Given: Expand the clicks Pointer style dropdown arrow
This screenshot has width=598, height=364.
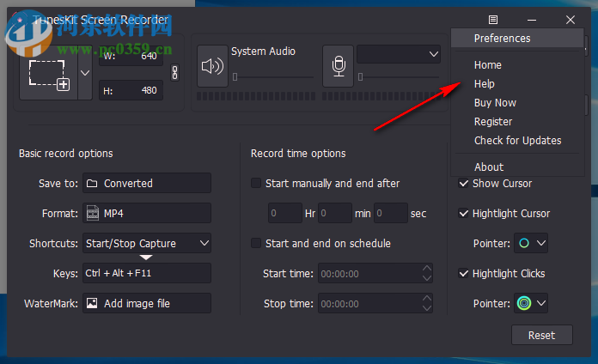Looking at the screenshot, I should pyautogui.click(x=540, y=303).
